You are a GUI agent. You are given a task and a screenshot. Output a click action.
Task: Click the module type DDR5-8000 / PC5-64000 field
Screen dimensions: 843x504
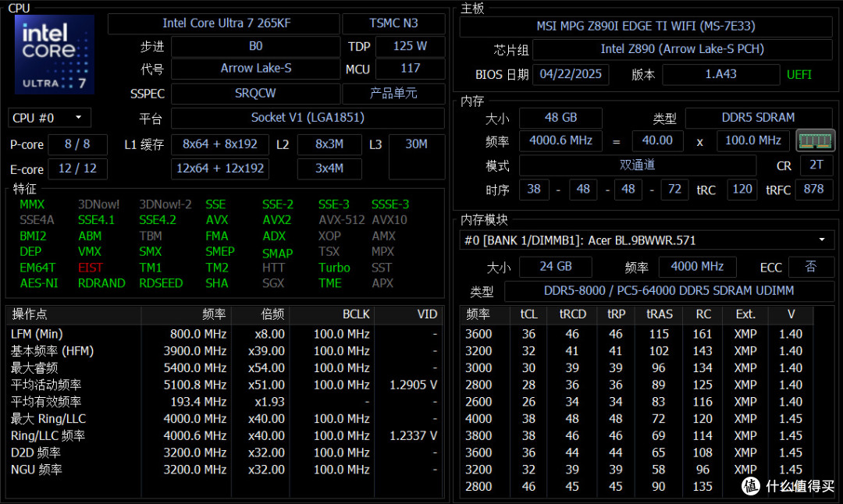tap(669, 291)
